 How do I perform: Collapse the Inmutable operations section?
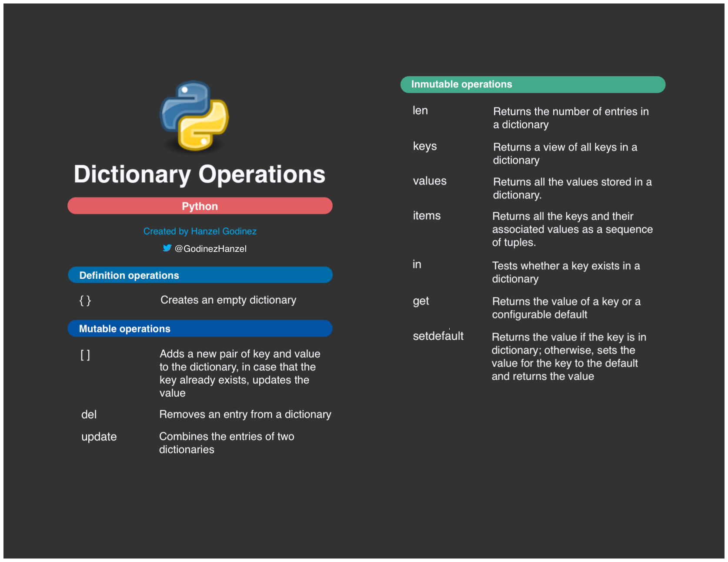tap(532, 84)
